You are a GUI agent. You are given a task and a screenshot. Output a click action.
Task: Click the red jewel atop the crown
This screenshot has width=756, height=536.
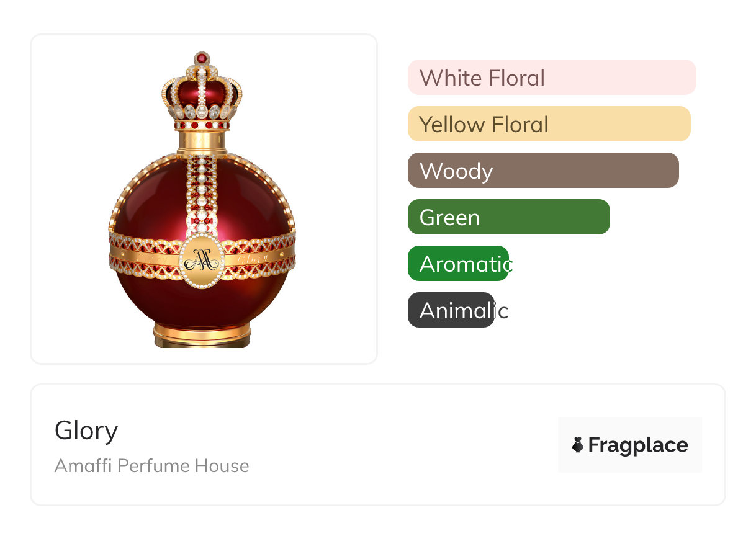(x=201, y=58)
